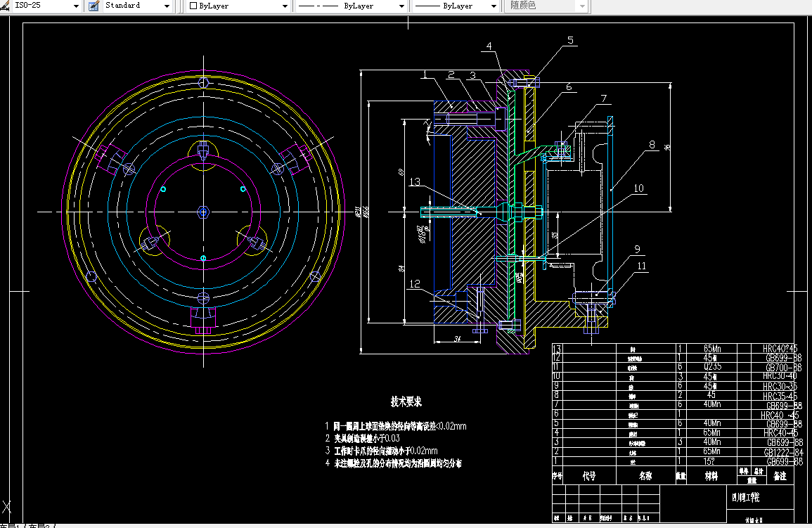Image resolution: width=812 pixels, height=528 pixels.
Task: Click the text style manager icon
Action: point(94,6)
